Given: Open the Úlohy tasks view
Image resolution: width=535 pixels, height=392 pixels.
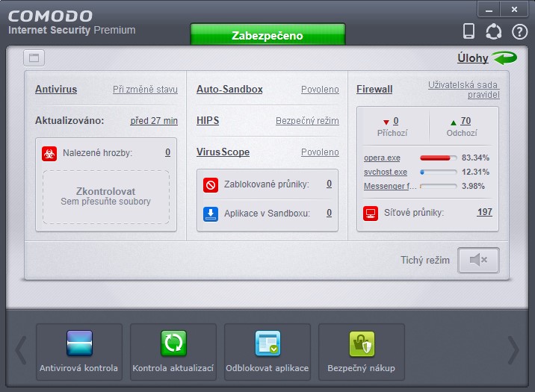Looking at the screenshot, I should 472,58.
